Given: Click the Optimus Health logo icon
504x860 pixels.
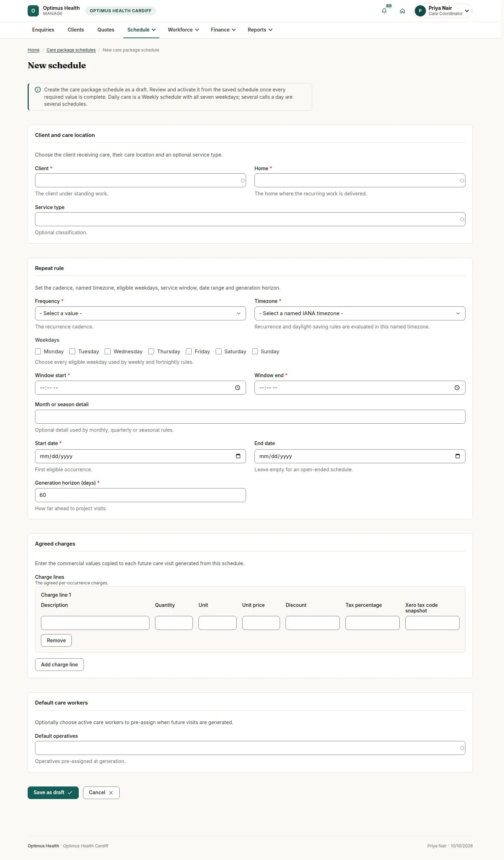Looking at the screenshot, I should tap(33, 11).
